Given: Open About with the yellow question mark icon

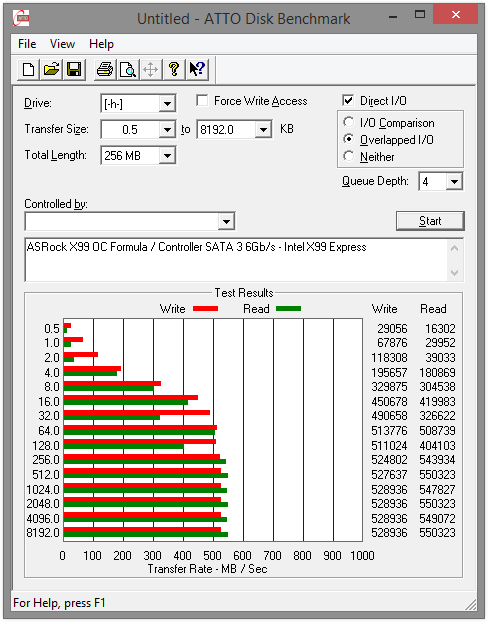Looking at the screenshot, I should point(174,69).
